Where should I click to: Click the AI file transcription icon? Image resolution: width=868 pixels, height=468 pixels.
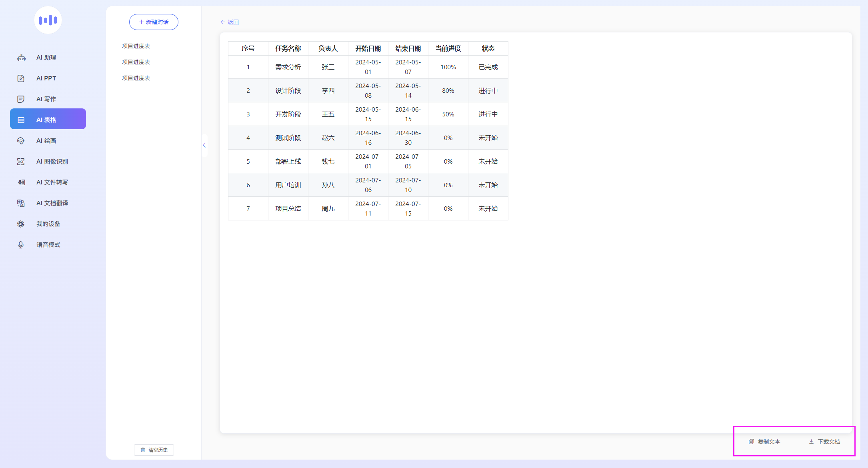(x=21, y=182)
